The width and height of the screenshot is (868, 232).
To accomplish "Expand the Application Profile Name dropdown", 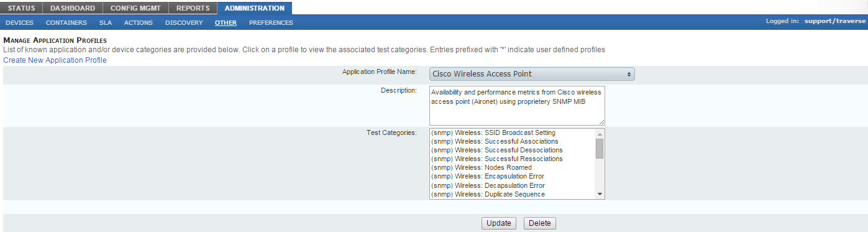I will coord(532,74).
